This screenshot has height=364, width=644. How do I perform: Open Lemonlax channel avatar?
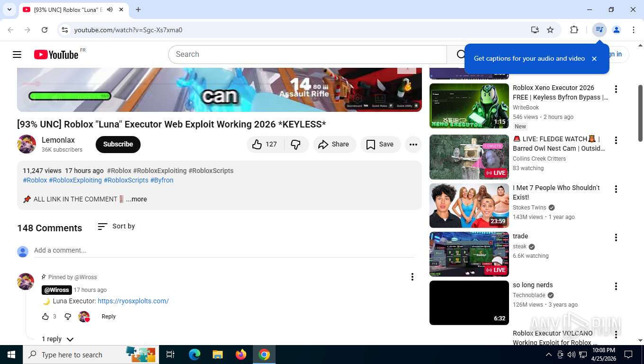27,144
